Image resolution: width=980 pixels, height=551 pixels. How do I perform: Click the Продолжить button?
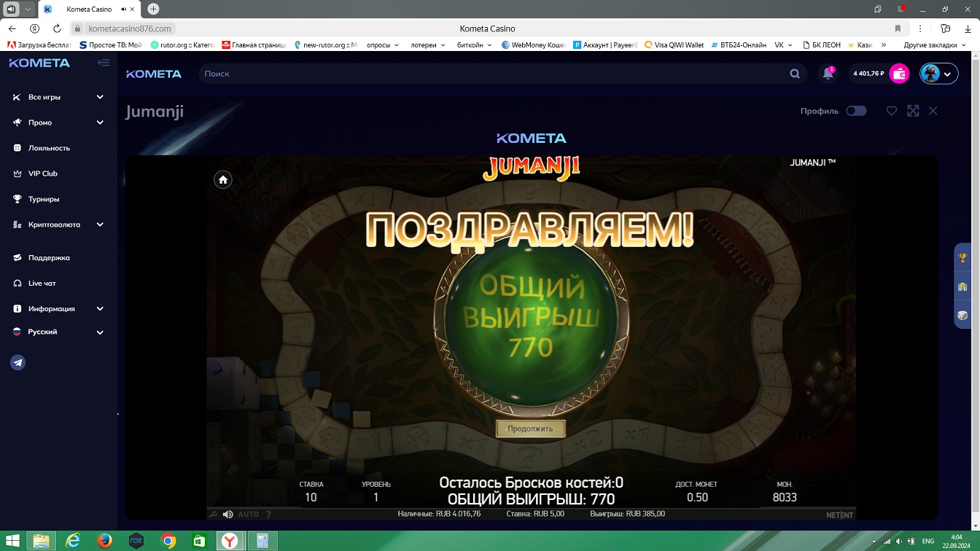pyautogui.click(x=530, y=429)
